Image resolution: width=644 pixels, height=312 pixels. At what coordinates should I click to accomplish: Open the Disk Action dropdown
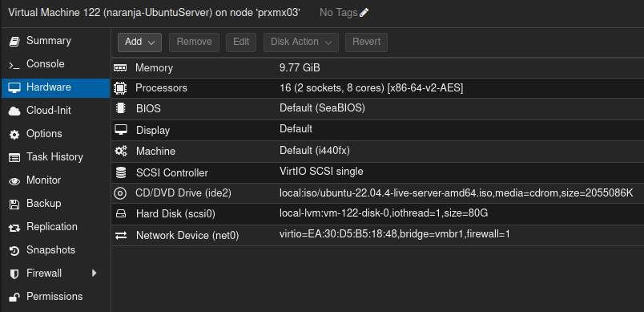301,43
